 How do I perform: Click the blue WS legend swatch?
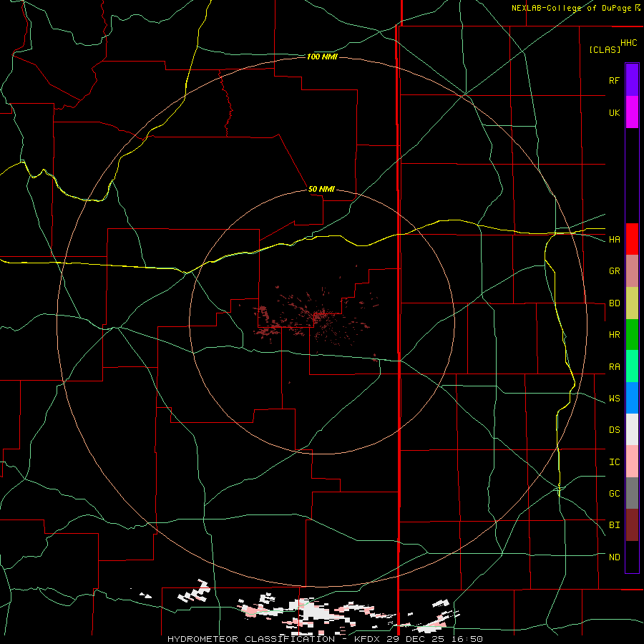pos(632,398)
